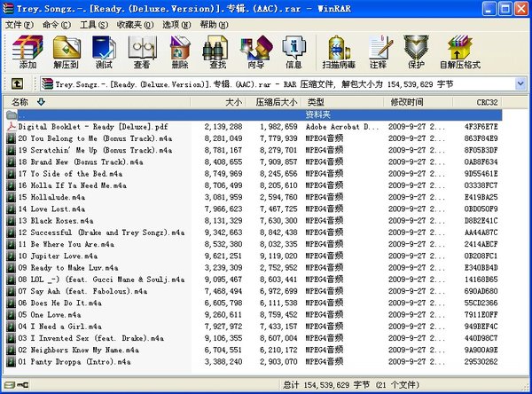This screenshot has width=532, height=394.
Task: Select 15 Hollalude.m4a
Action: pos(51,197)
